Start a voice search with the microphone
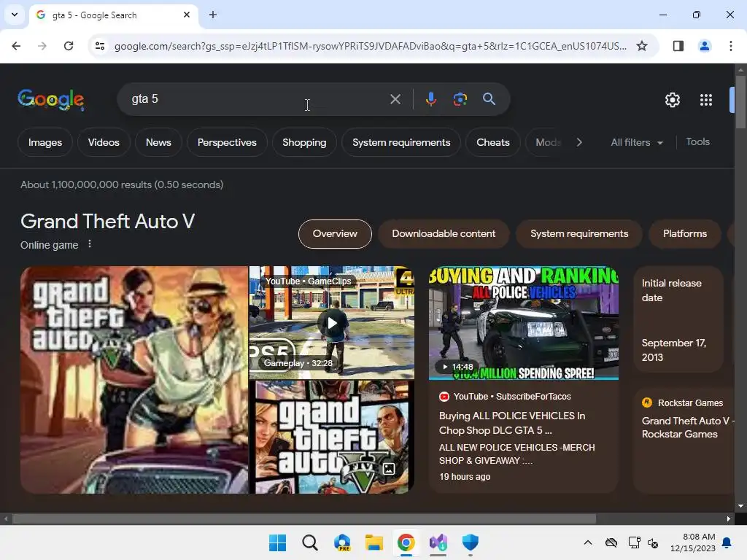Viewport: 747px width, 560px height. [x=430, y=99]
